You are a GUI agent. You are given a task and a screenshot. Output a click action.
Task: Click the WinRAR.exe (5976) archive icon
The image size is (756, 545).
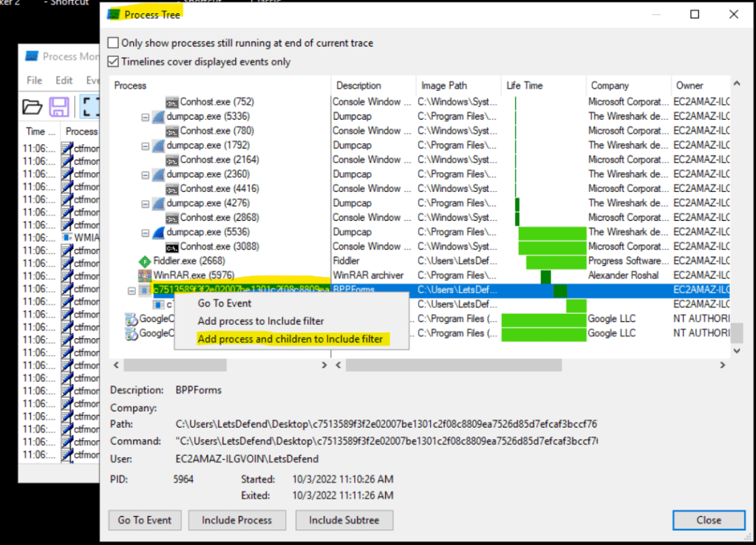(x=145, y=275)
